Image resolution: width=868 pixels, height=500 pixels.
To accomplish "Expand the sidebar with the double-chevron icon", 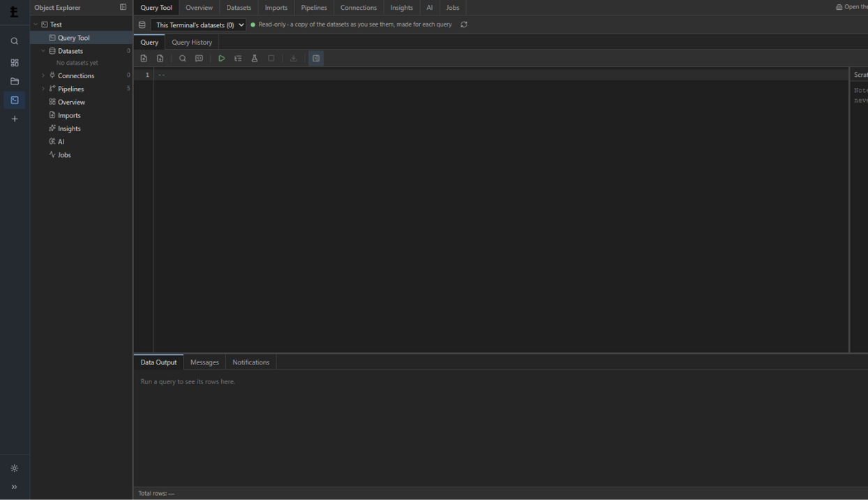I will [14, 487].
